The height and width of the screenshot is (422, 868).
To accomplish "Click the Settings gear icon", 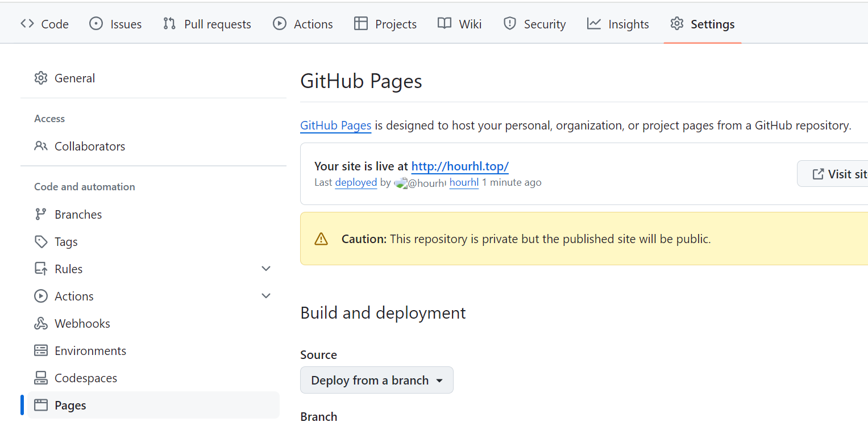I will pyautogui.click(x=676, y=23).
